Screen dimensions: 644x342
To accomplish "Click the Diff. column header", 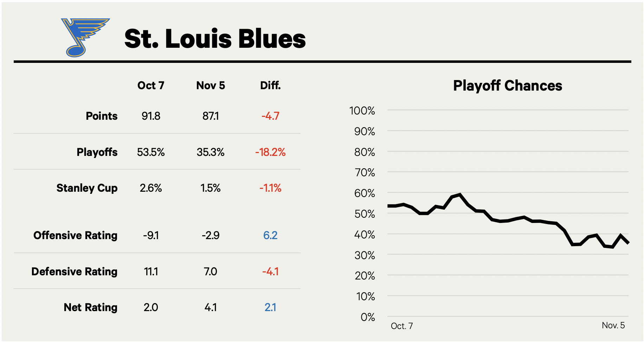I will click(270, 85).
